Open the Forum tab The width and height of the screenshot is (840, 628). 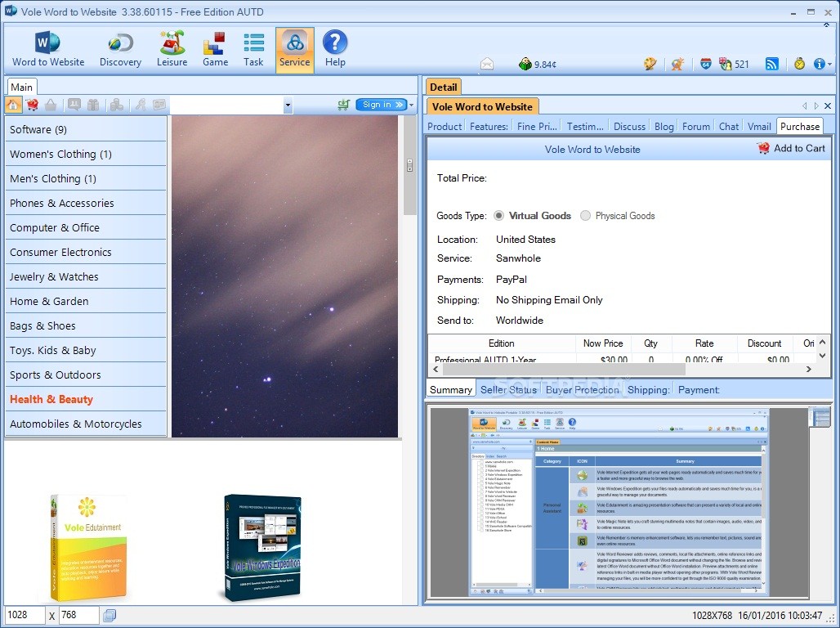click(696, 127)
